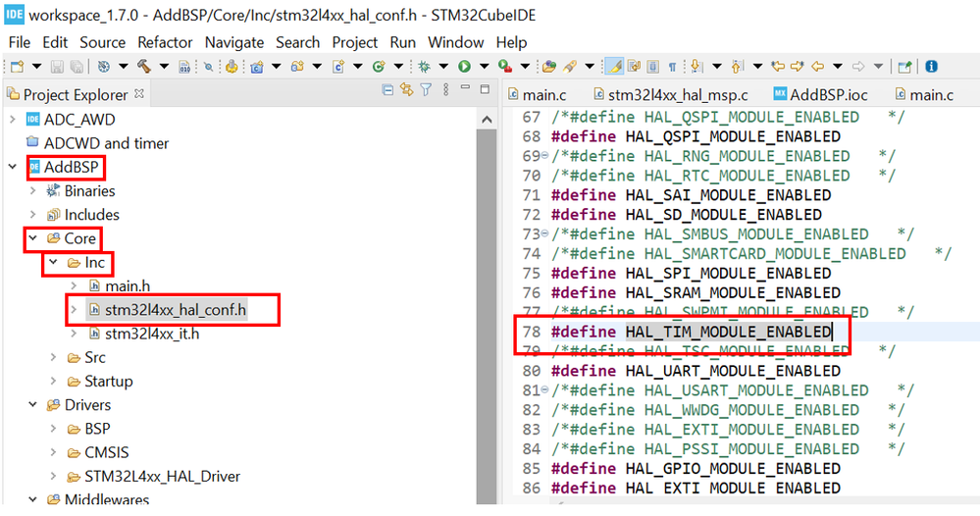Click the New file toolbar icon
980x516 pixels.
pos(17,67)
